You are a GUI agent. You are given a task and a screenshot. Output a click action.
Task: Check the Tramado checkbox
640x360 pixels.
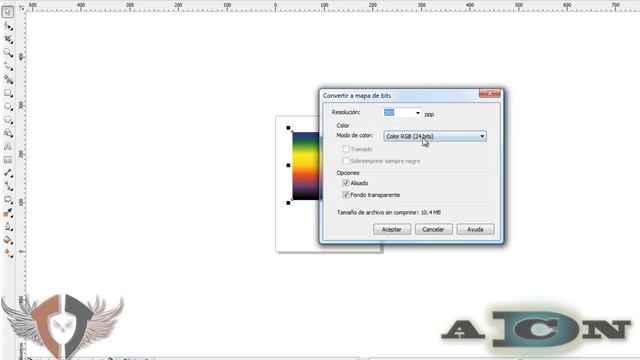coord(346,149)
